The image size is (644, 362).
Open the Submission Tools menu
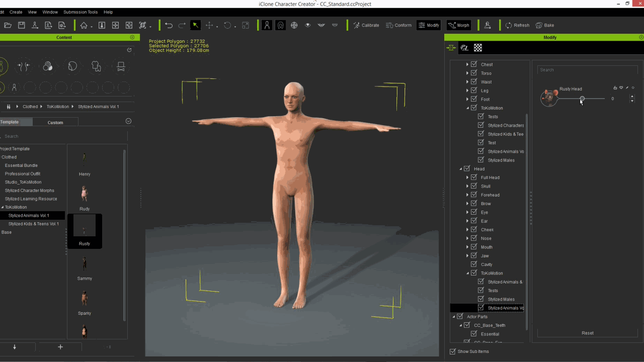click(80, 12)
